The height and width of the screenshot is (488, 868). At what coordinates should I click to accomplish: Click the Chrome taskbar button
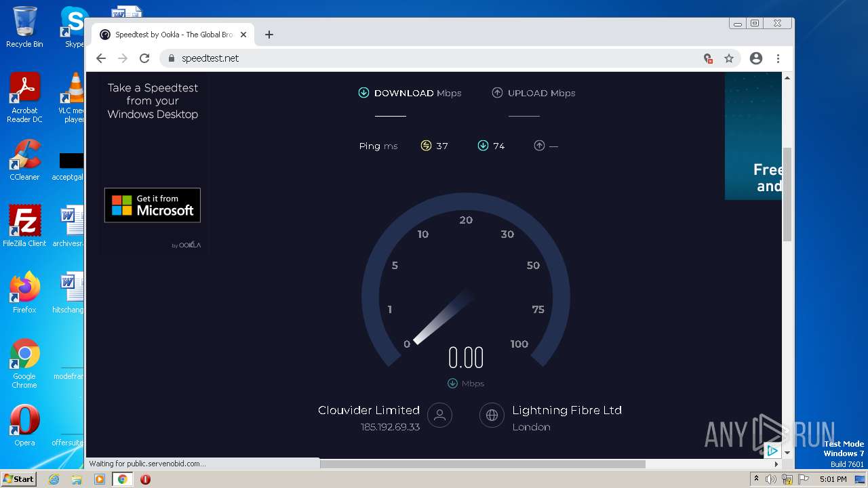[122, 479]
